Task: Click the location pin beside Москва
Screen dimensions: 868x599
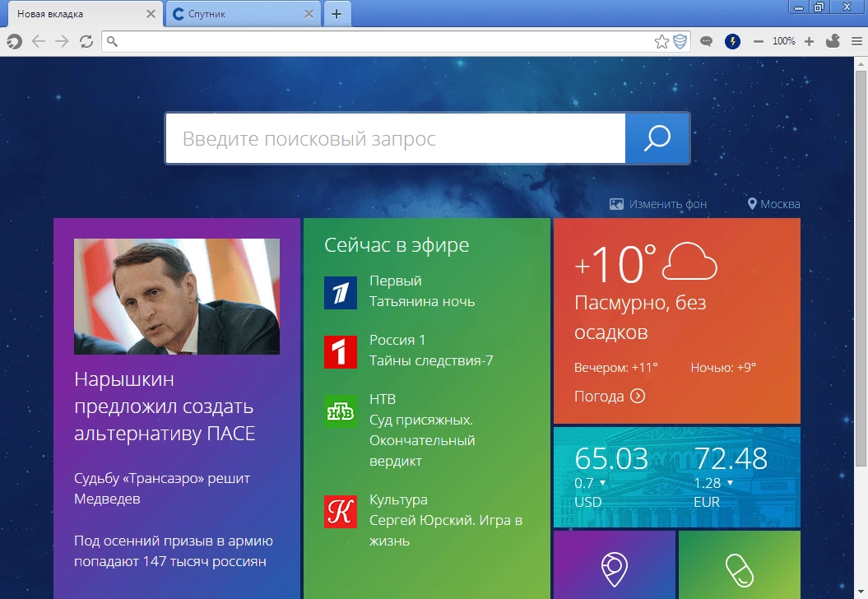Action: click(752, 204)
